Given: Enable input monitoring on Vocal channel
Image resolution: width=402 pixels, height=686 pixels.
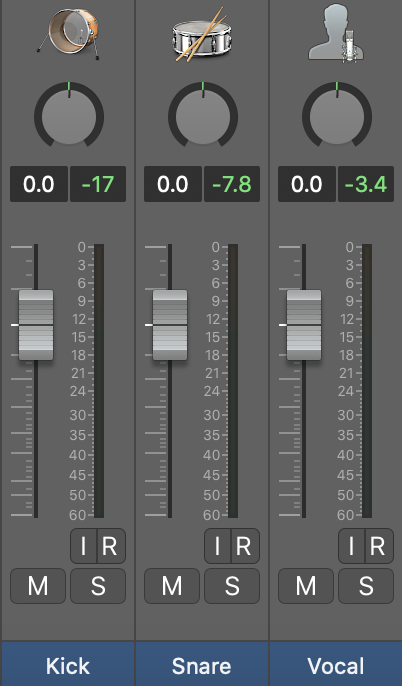Looking at the screenshot, I should (x=351, y=546).
